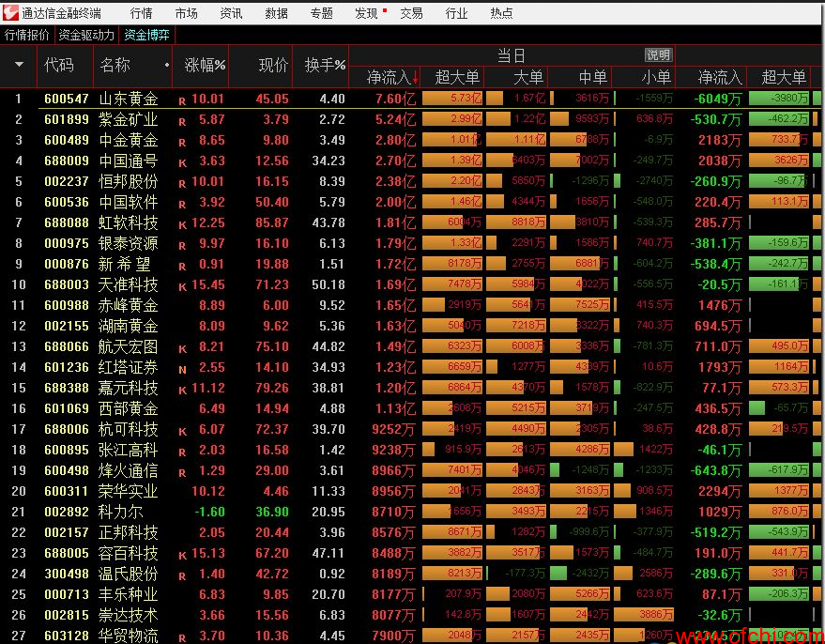
Task: Select stock name 烽火通信
Action: (129, 470)
